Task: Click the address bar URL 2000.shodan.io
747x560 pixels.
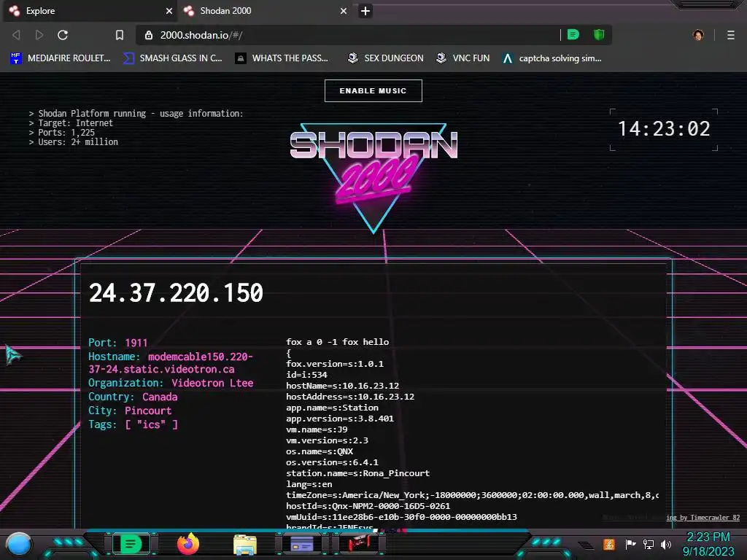Action: 201,35
